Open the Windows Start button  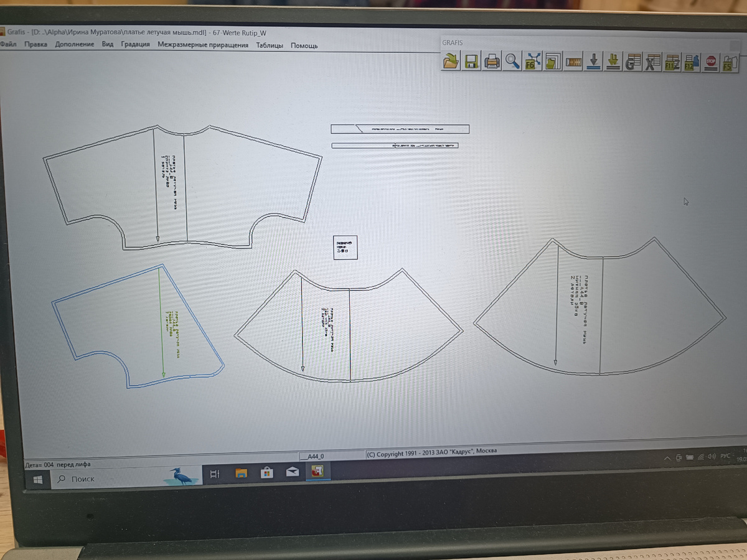pyautogui.click(x=37, y=479)
